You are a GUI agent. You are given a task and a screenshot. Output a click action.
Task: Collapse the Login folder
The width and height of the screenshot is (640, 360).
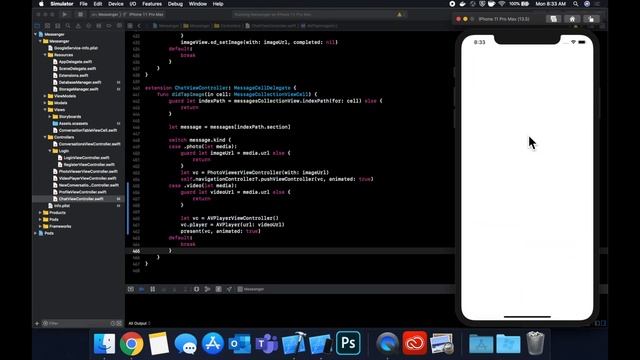(50, 151)
